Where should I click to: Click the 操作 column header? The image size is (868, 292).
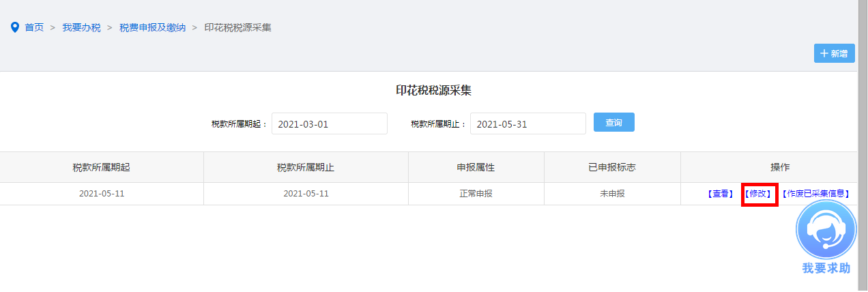pyautogui.click(x=770, y=167)
